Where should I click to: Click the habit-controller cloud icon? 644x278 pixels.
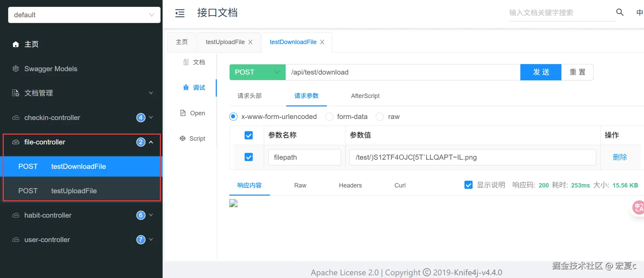point(16,215)
